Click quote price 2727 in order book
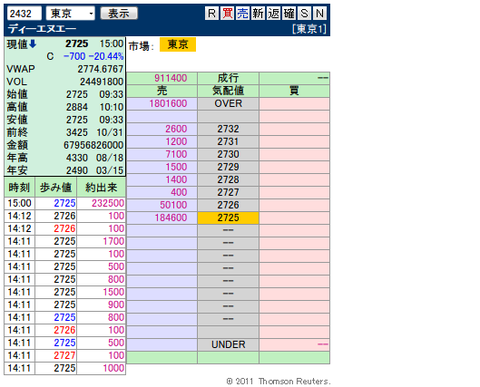 click(228, 192)
